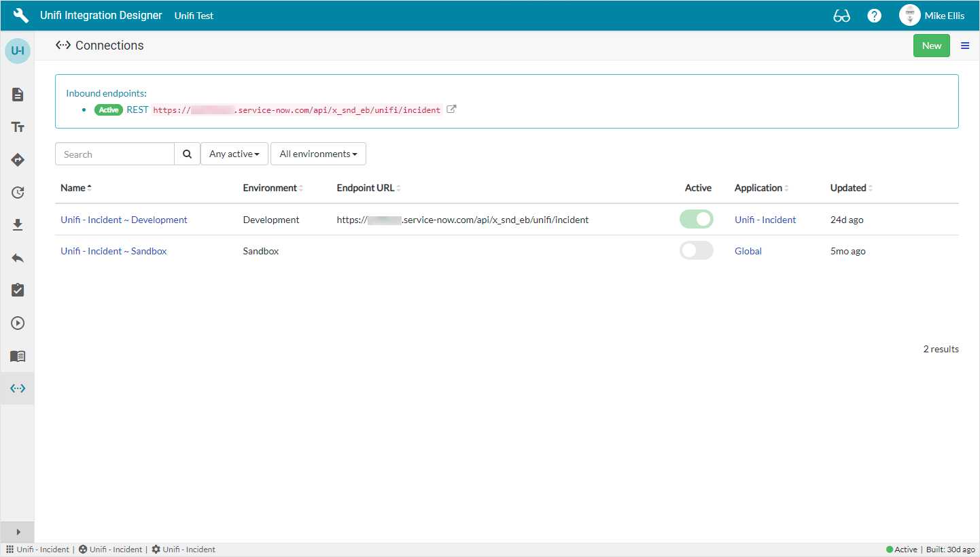980x557 pixels.
Task: Click the help question-mark icon
Action: point(874,15)
